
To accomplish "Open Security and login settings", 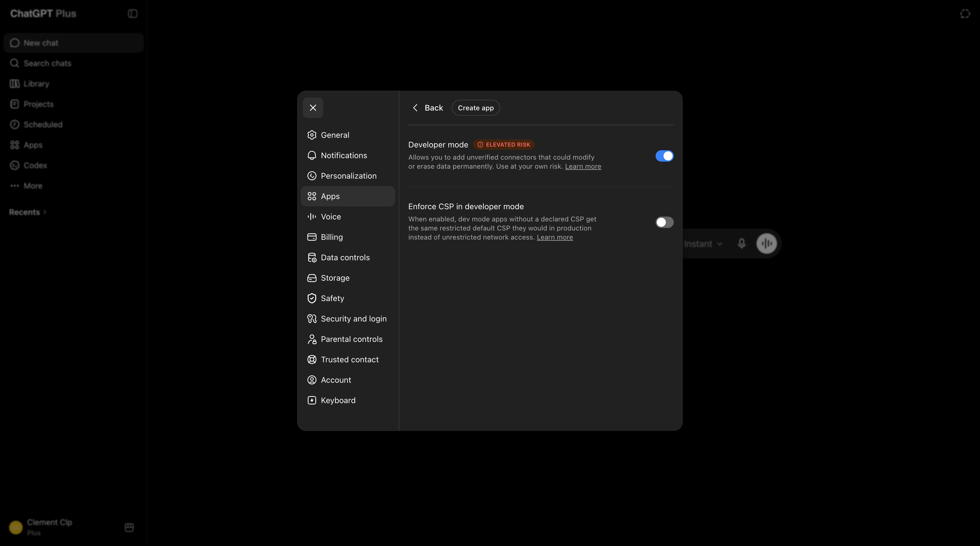I will point(348,319).
